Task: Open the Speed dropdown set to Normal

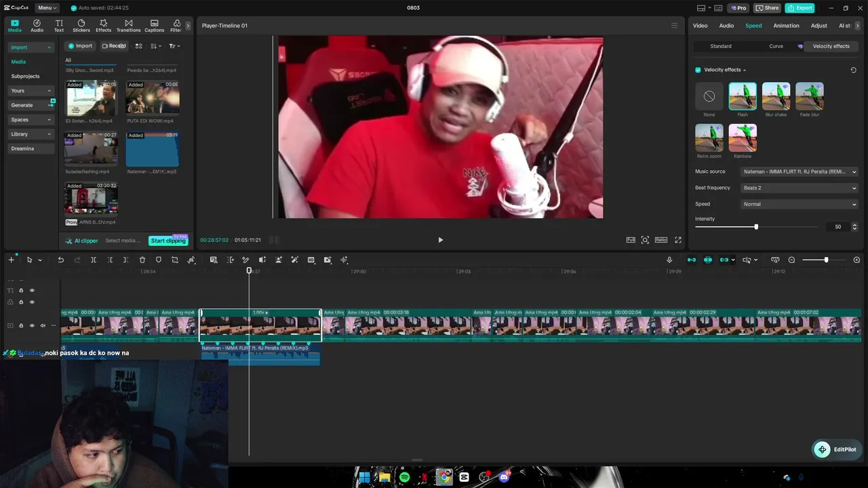Action: click(800, 204)
